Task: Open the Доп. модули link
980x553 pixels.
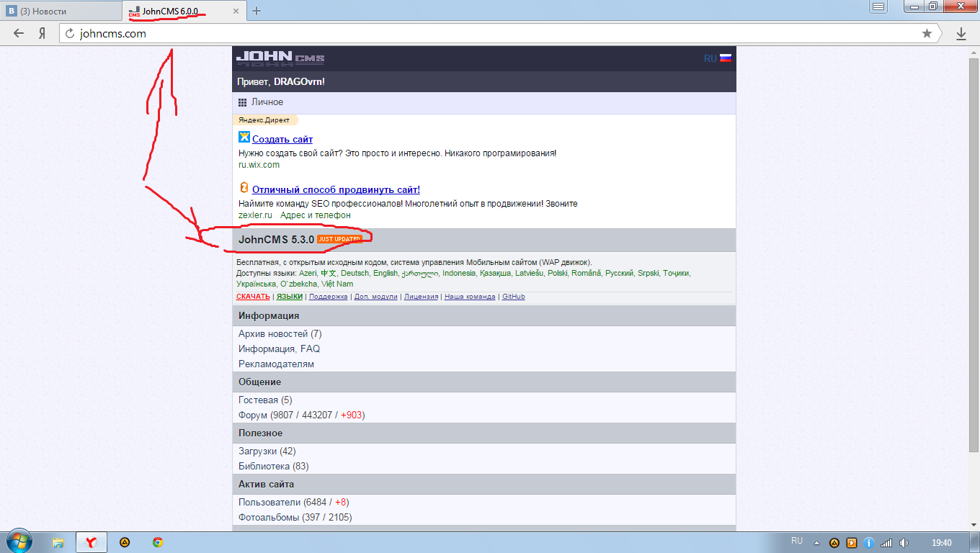Action: [x=376, y=297]
